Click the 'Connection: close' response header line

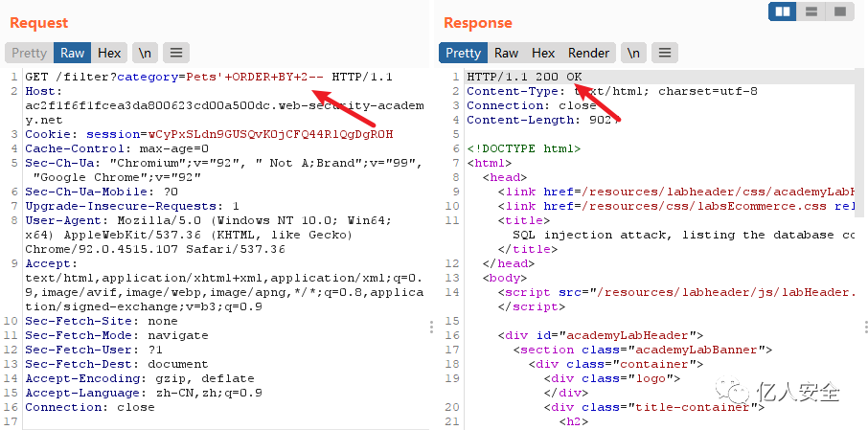coord(532,105)
